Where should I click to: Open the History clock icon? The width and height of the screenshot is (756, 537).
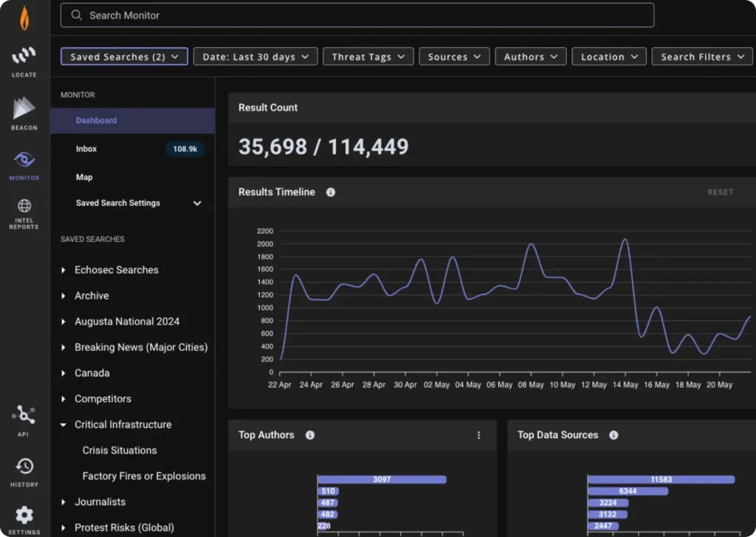pos(24,466)
